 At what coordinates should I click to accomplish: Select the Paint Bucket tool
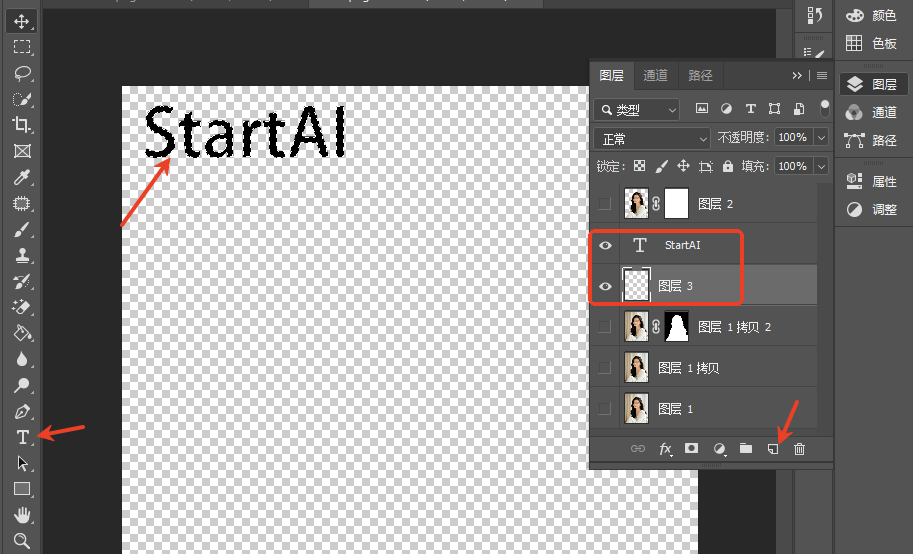click(x=22, y=333)
